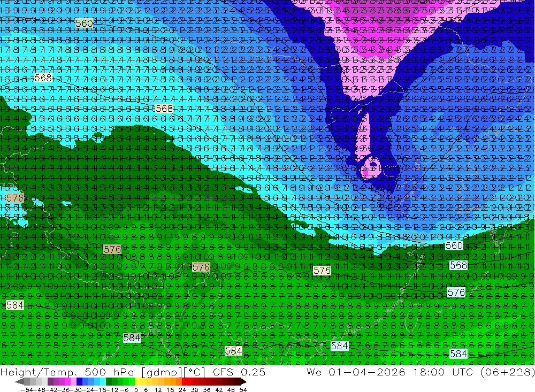Click the 536 contour height label

click(382, 193)
